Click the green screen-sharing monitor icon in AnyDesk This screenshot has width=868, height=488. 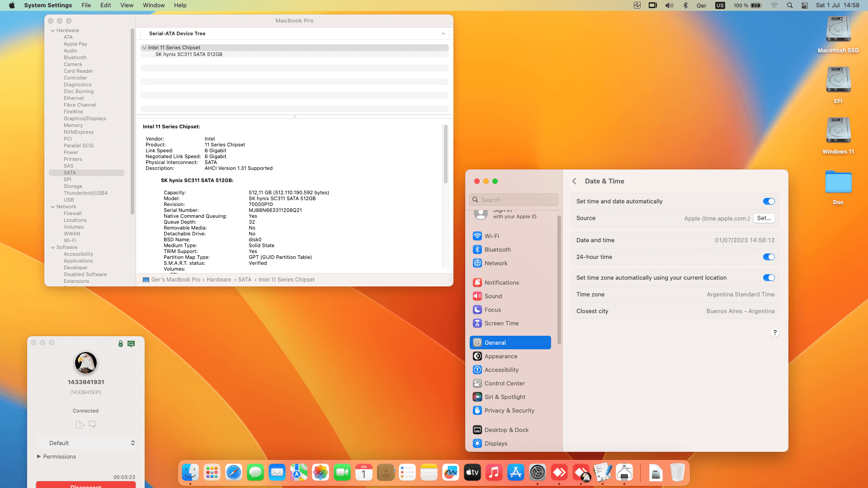(x=131, y=344)
